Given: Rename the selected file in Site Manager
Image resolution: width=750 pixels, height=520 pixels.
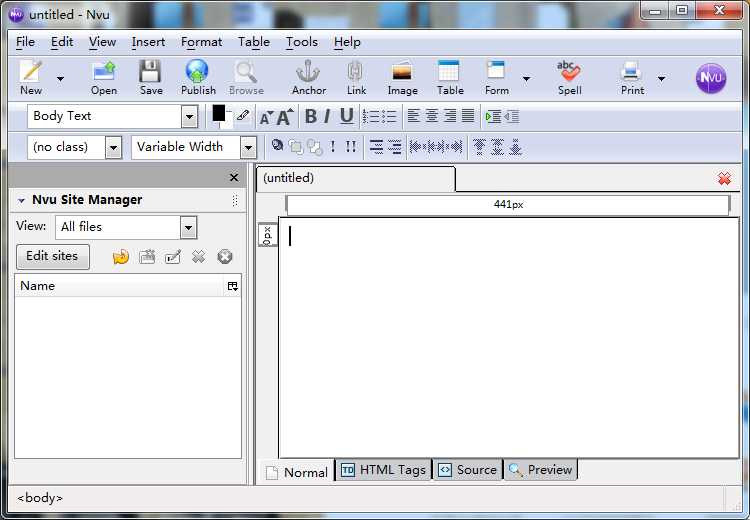Looking at the screenshot, I should coord(173,257).
